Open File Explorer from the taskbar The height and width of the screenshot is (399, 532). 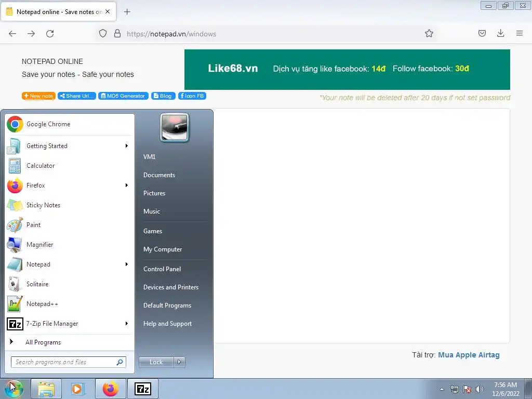coord(46,389)
